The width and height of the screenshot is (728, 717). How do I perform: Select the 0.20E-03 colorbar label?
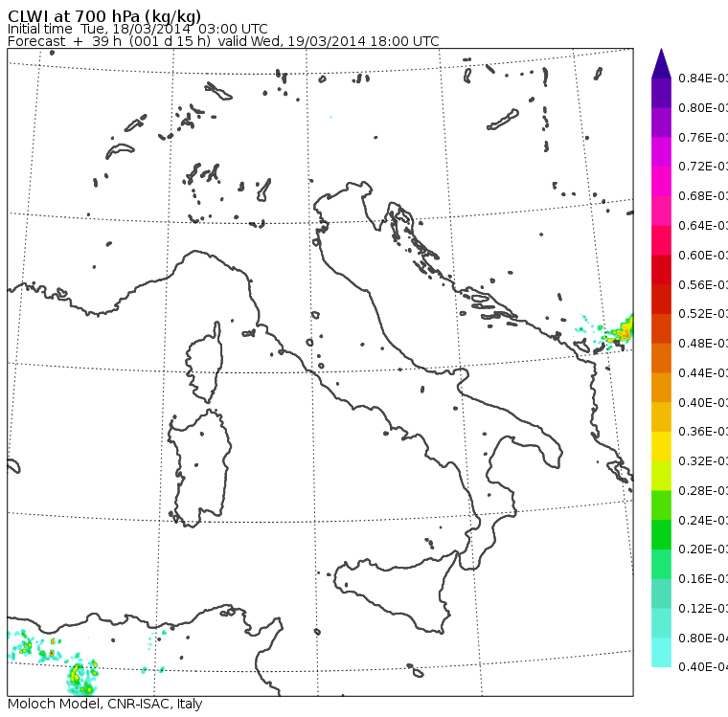tap(703, 549)
